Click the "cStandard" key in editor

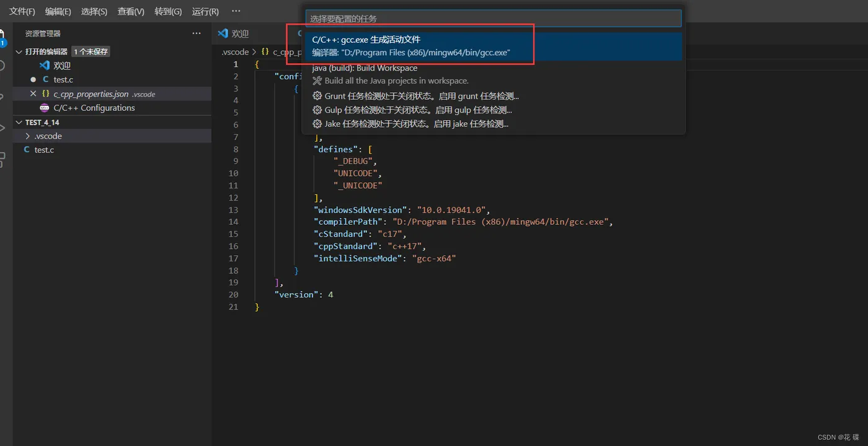[x=340, y=234]
